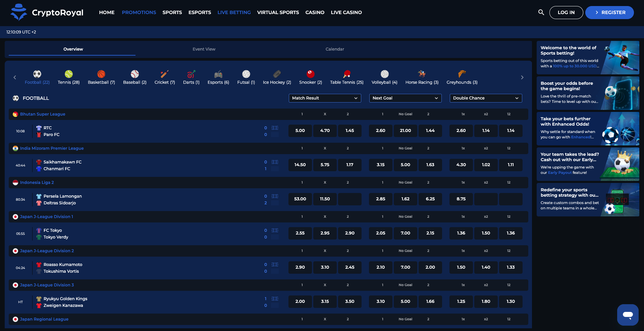Select Snooker ball icon
Screen dimensions: 644x331
(311, 74)
